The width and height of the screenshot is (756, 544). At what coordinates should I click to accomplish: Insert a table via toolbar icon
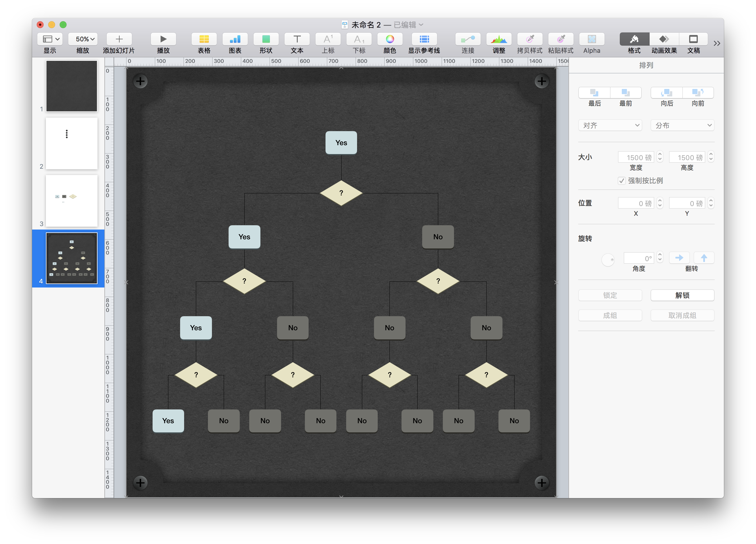tap(204, 39)
